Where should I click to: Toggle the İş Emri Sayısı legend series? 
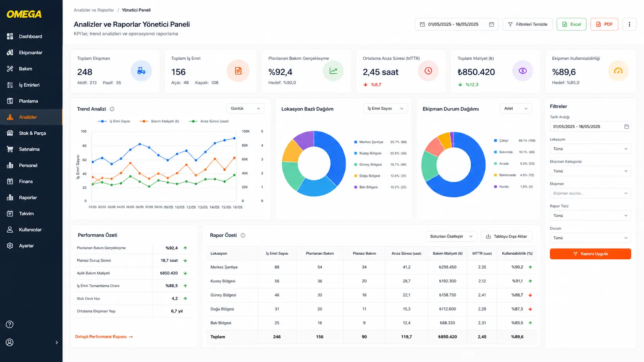click(114, 121)
